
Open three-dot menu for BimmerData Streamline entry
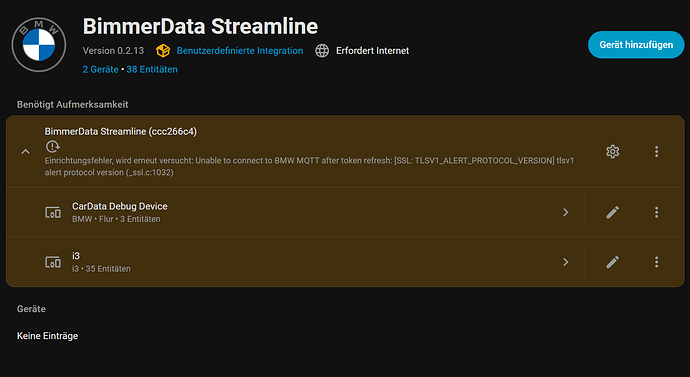click(656, 151)
